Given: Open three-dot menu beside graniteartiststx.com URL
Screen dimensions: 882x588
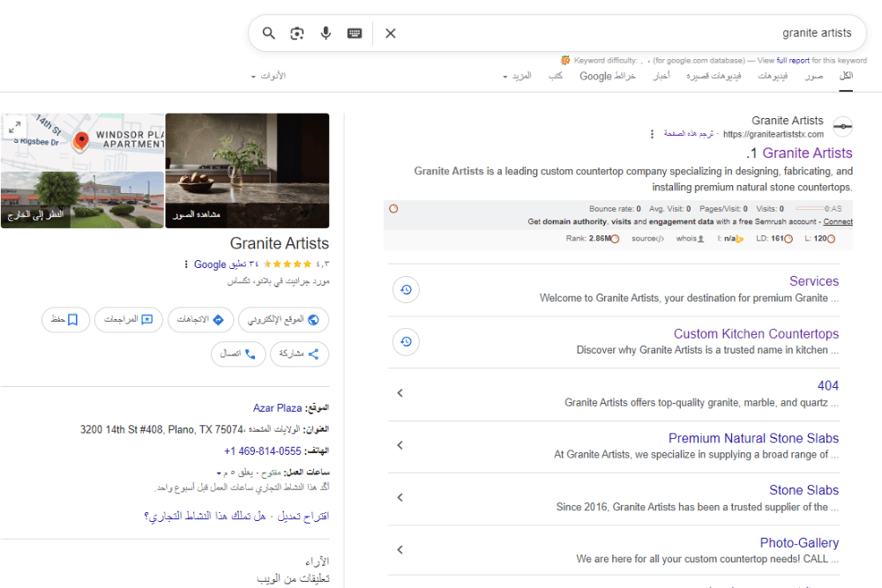Looking at the screenshot, I should (652, 134).
